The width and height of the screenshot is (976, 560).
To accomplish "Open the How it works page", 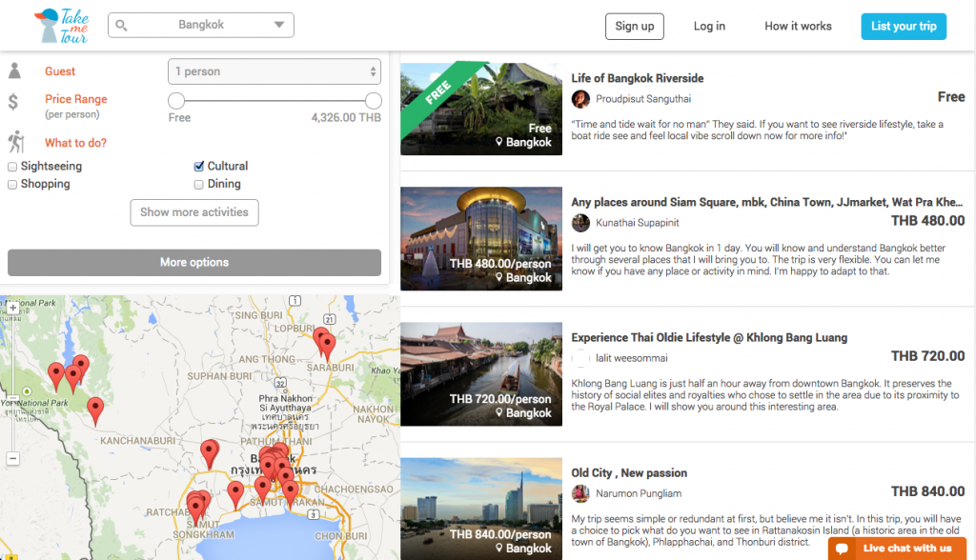I will [798, 27].
